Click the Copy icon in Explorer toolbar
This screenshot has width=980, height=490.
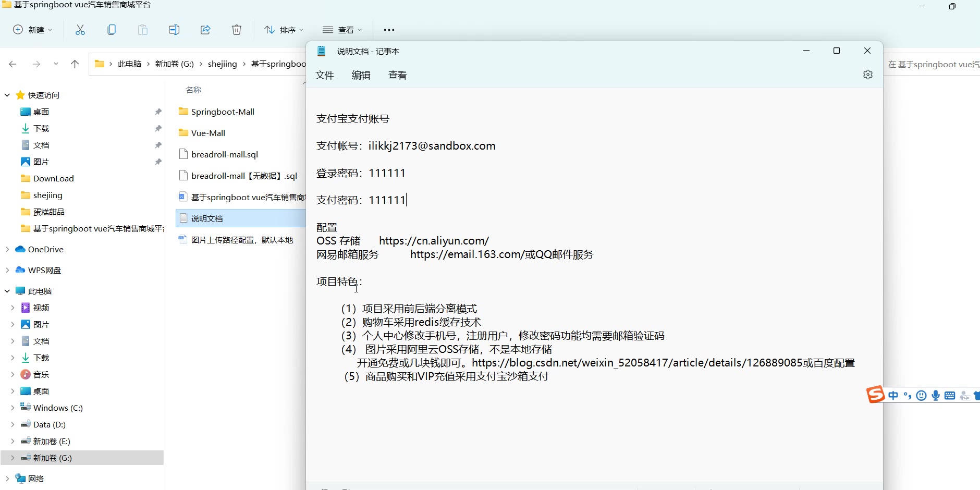pos(112,30)
